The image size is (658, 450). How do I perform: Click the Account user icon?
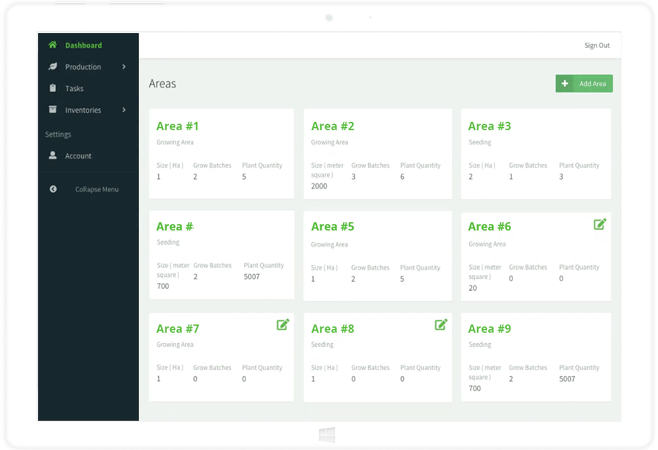[x=53, y=156]
